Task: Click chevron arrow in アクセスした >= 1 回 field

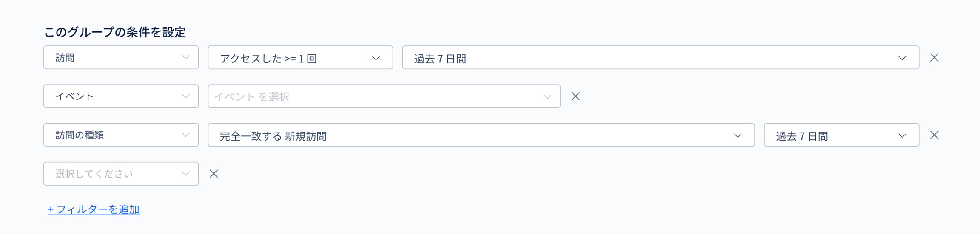Action: [x=376, y=58]
